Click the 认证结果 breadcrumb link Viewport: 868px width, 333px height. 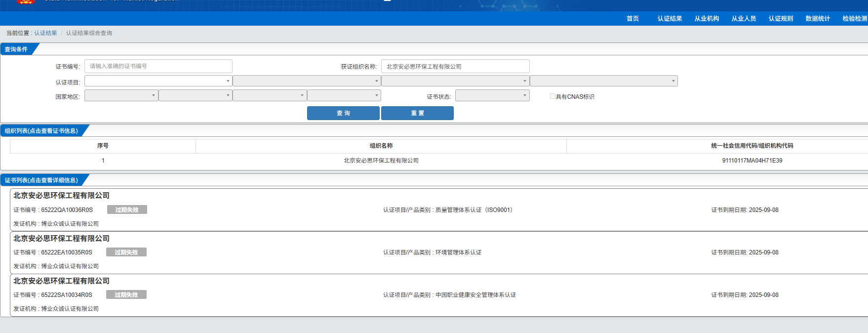coord(45,33)
